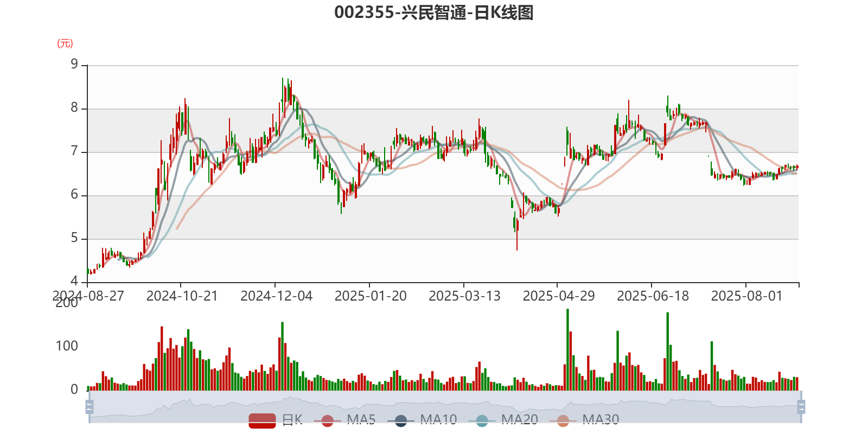Click the 2025-06-18 date axis label

pyautogui.click(x=653, y=296)
